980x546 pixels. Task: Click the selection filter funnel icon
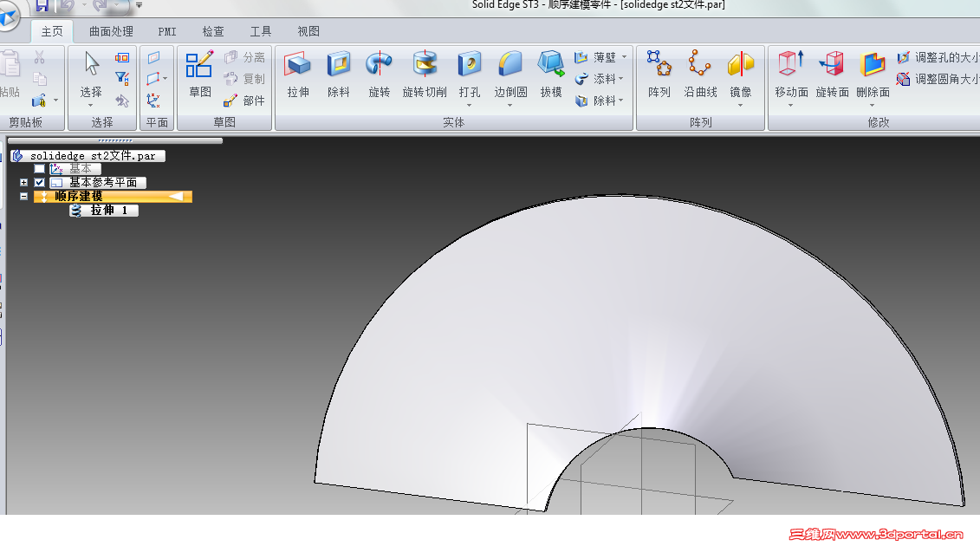tap(122, 78)
